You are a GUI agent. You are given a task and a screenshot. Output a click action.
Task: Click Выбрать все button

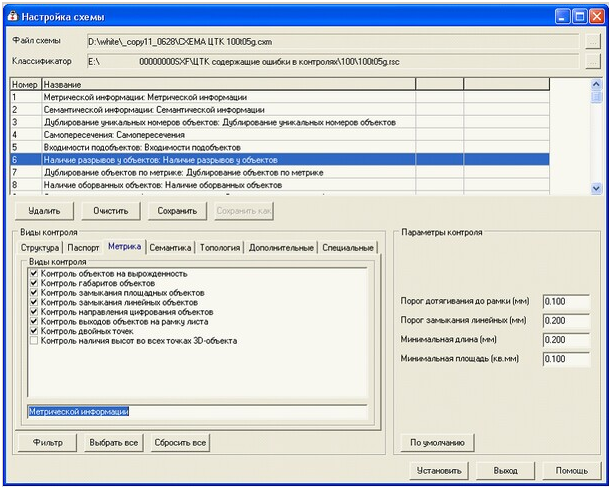113,442
